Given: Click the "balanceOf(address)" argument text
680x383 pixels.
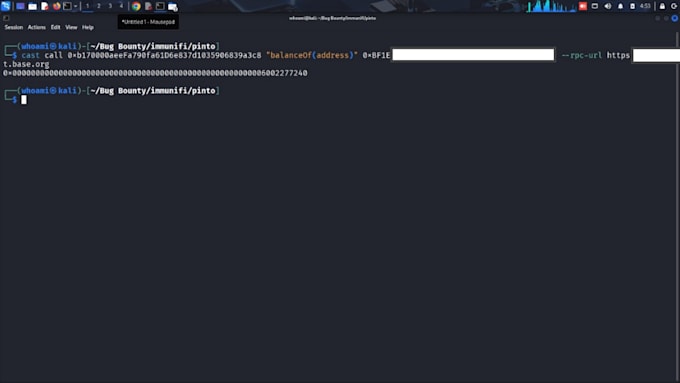Looking at the screenshot, I should tap(312, 56).
